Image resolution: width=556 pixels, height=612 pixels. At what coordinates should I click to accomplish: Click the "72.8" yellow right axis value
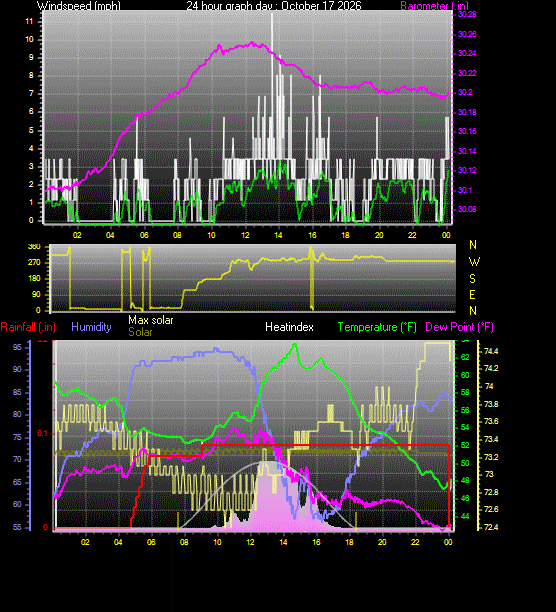click(491, 493)
